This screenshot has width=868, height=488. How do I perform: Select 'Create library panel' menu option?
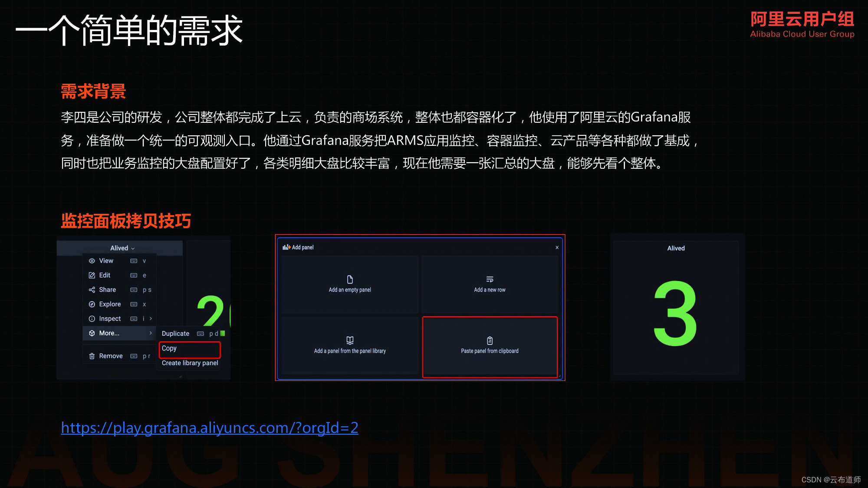tap(190, 363)
